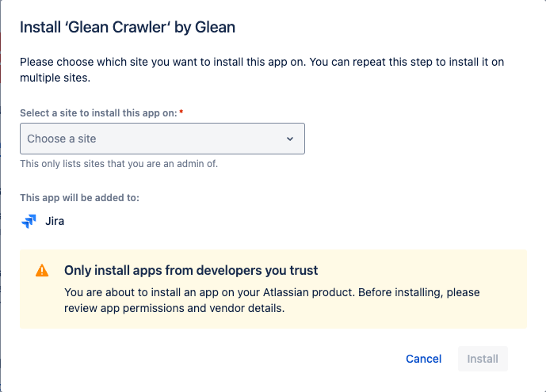The height and width of the screenshot is (392, 546).
Task: Click the This app will be added to label
Action: (x=79, y=197)
